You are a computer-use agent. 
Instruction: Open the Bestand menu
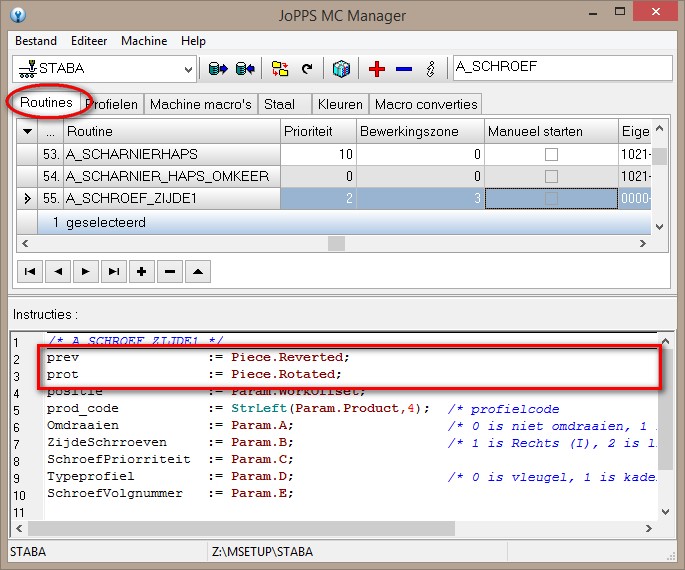coord(36,41)
